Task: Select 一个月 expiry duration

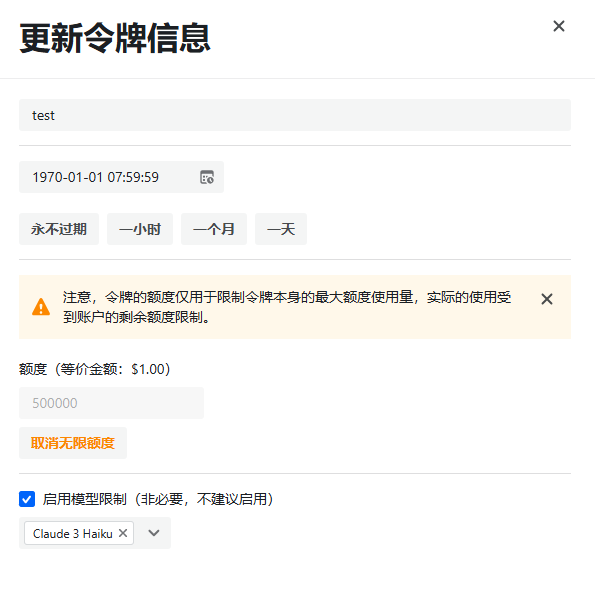Action: 214,229
